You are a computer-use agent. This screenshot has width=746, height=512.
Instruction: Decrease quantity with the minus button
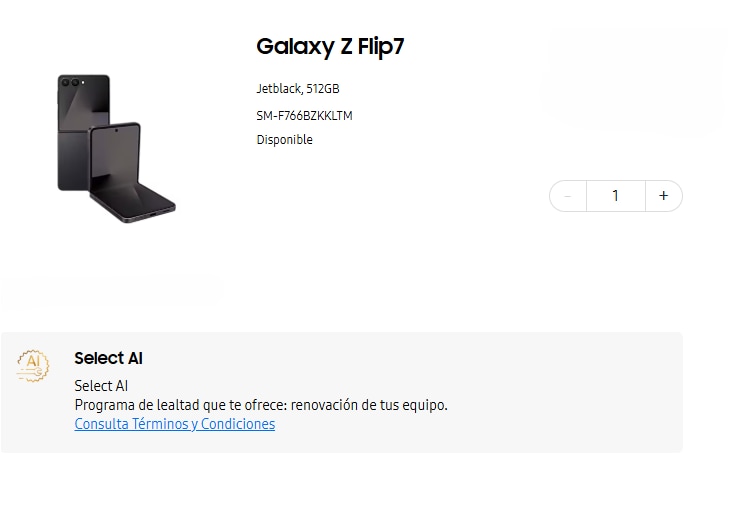[568, 196]
